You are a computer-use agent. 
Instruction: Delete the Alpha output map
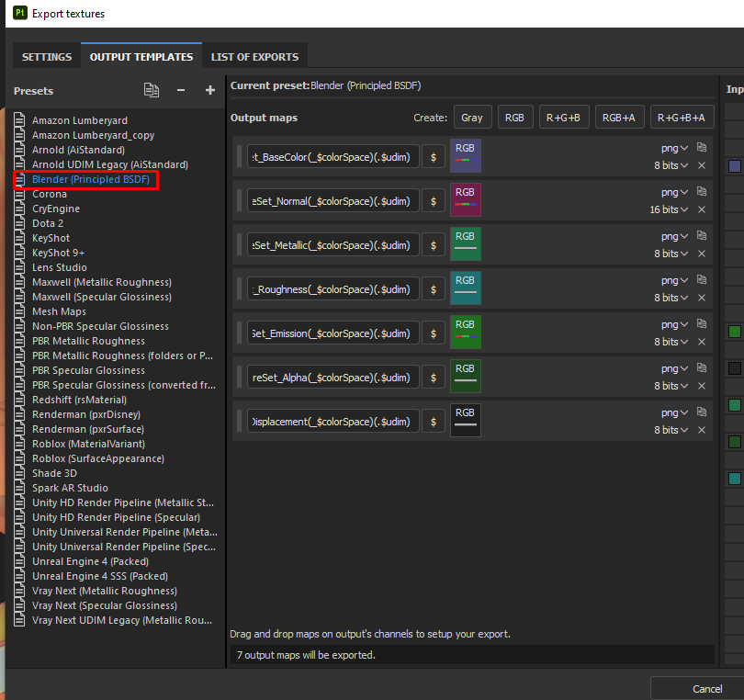[x=702, y=387]
